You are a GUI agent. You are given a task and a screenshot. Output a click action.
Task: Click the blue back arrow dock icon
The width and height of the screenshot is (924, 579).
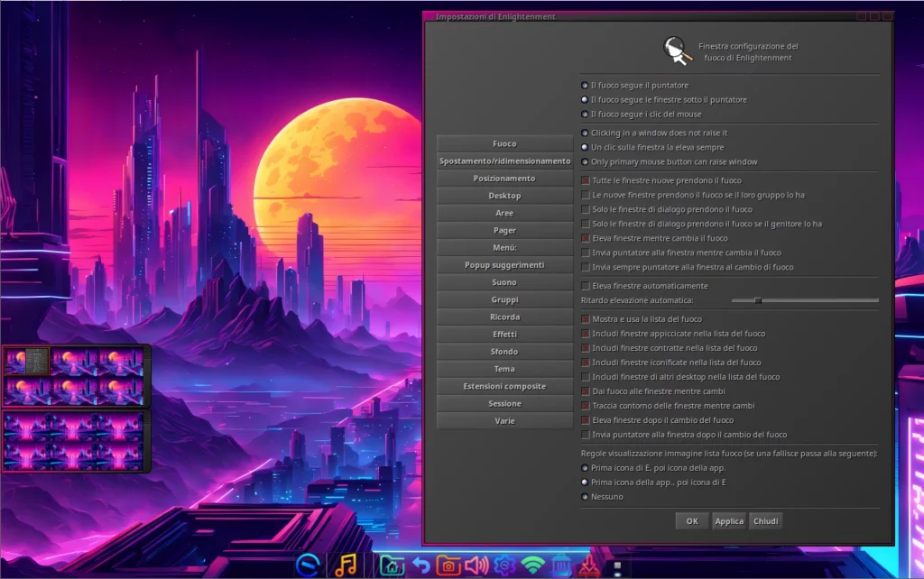(420, 565)
